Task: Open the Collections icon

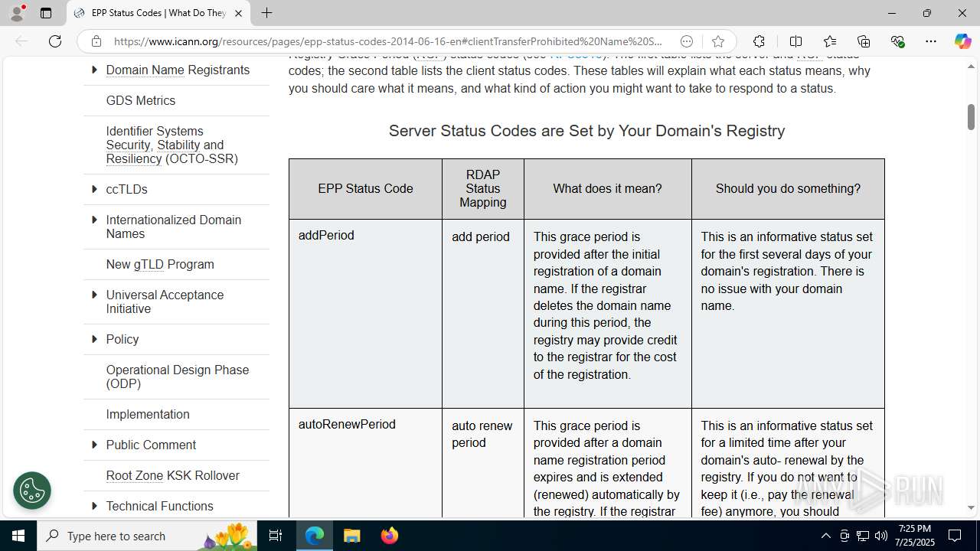Action: click(864, 41)
